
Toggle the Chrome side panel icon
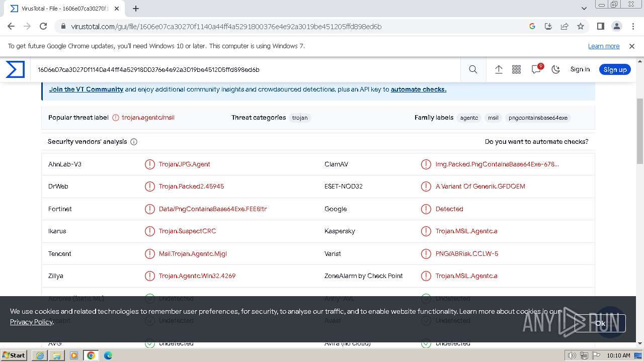click(600, 26)
